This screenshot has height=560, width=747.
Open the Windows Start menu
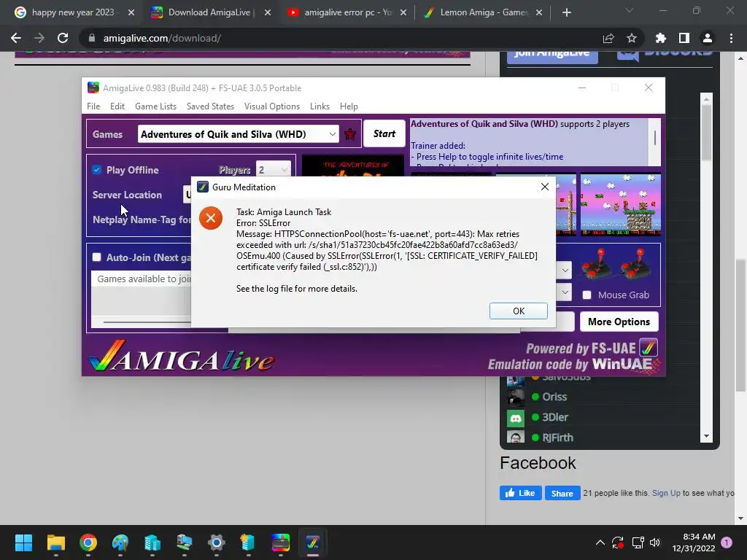23,542
